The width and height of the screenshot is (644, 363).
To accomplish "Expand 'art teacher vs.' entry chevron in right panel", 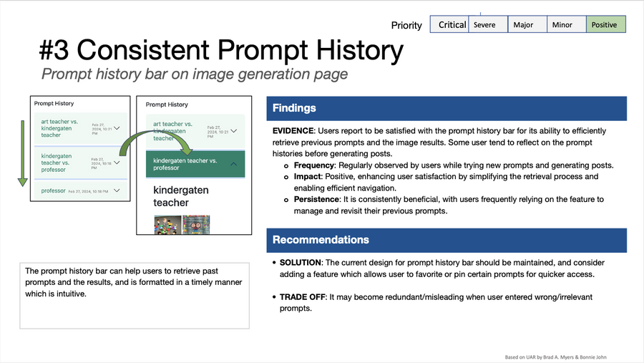I will pos(234,131).
